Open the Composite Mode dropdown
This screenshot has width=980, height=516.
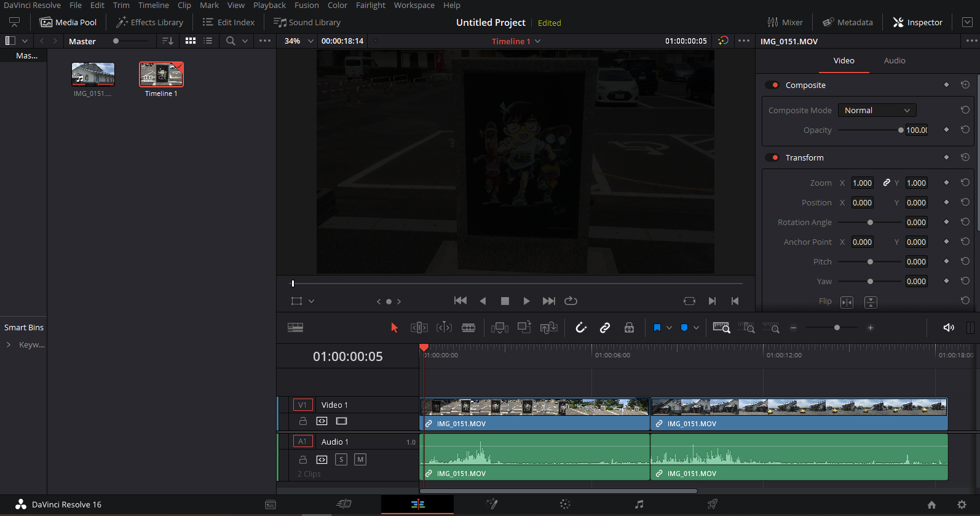point(877,110)
